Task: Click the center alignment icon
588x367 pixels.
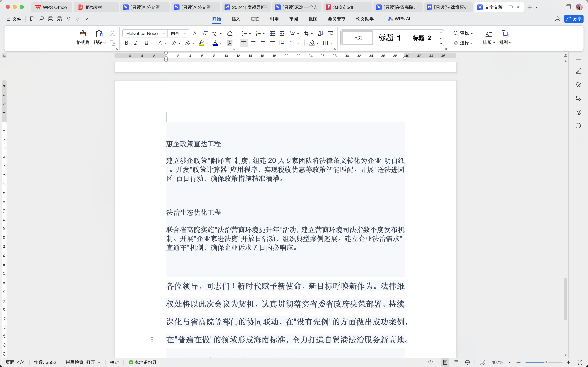Action: [253, 43]
